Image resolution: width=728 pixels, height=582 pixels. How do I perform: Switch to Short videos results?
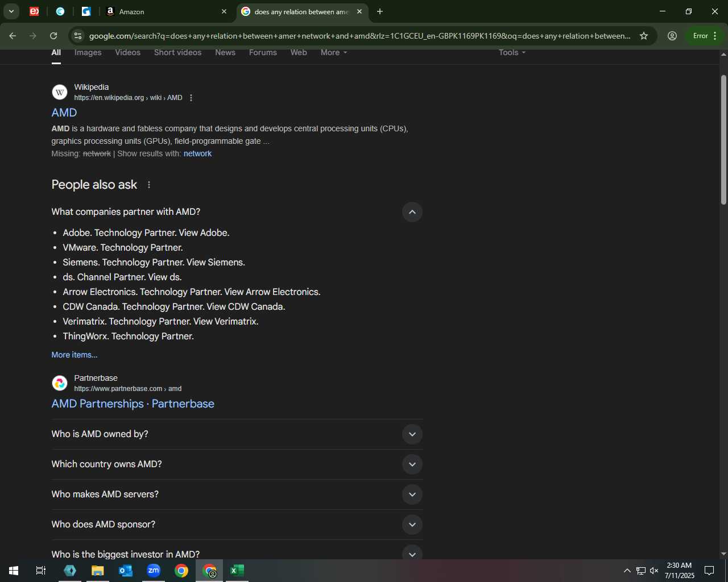(x=178, y=52)
